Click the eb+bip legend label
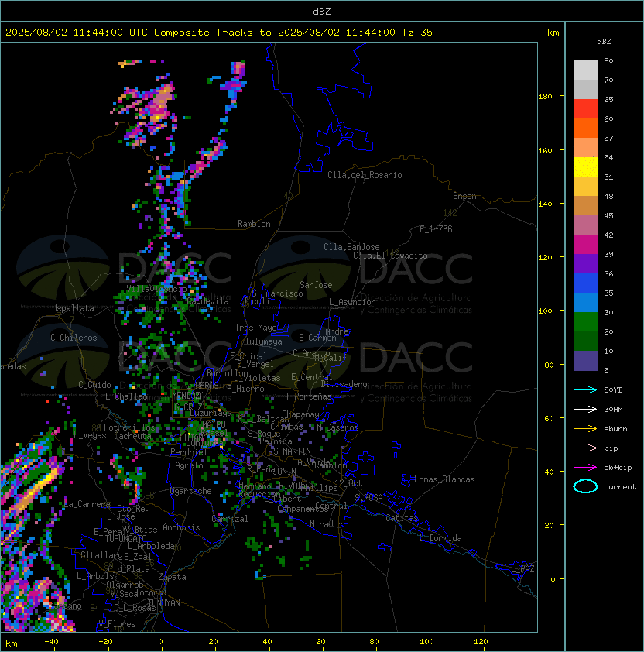 click(618, 468)
